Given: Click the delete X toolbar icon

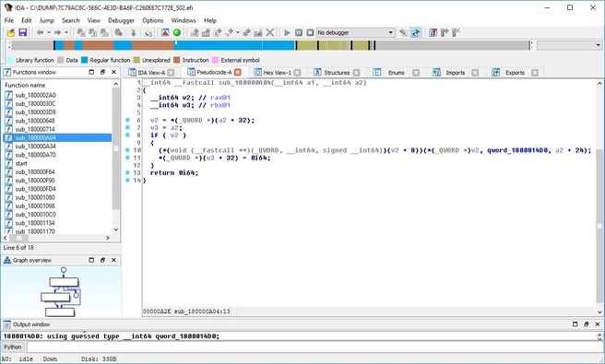Looking at the screenshot, I should point(270,33).
